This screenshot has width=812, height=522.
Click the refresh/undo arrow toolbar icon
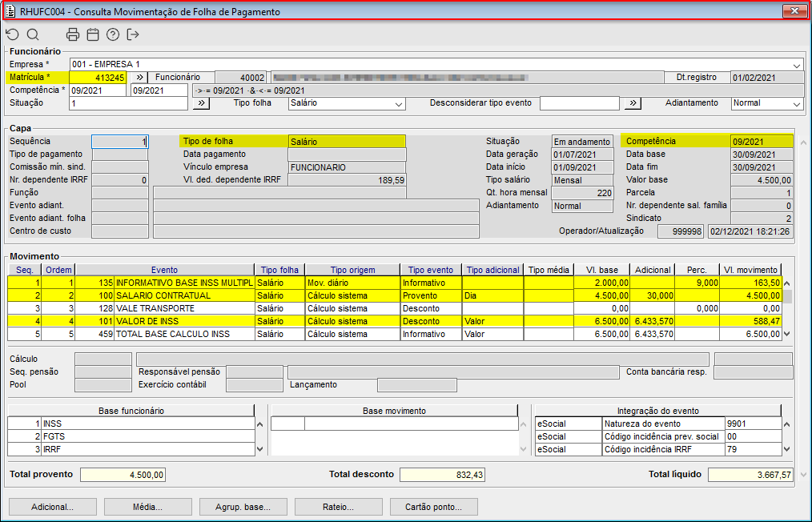12,34
